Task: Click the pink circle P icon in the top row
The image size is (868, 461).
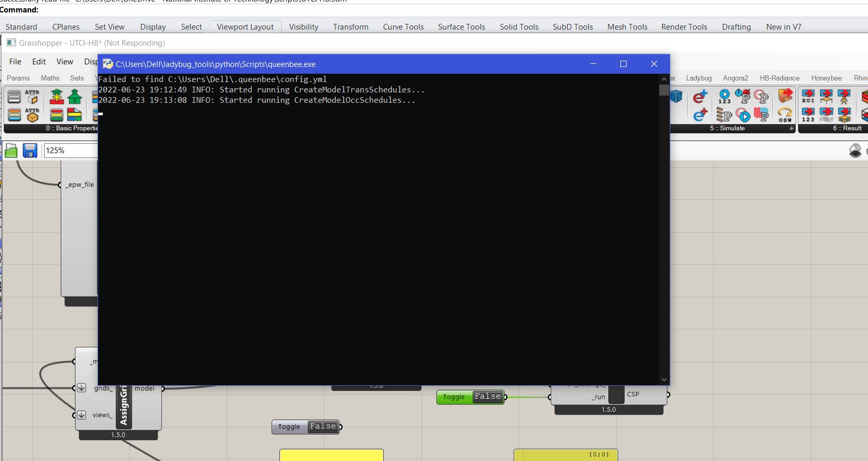Action: coord(761,97)
